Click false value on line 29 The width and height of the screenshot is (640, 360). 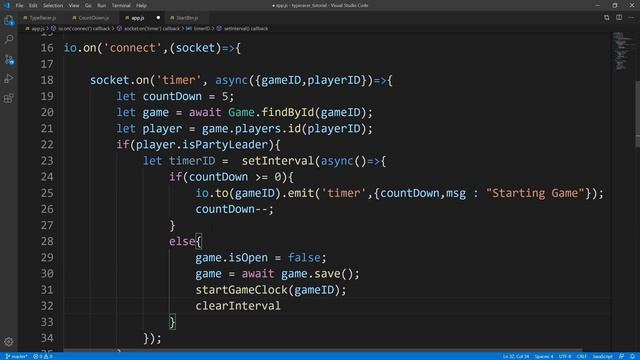click(x=304, y=258)
